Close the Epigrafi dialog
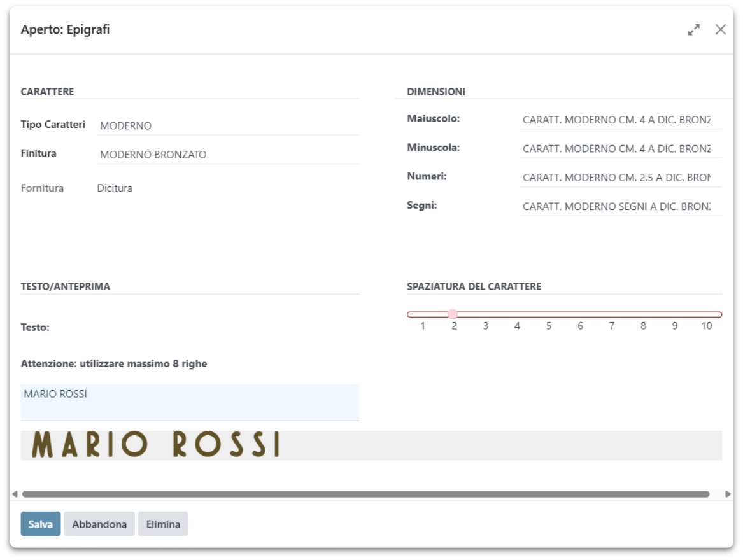Screen dimensions: 743x560 pos(720,30)
